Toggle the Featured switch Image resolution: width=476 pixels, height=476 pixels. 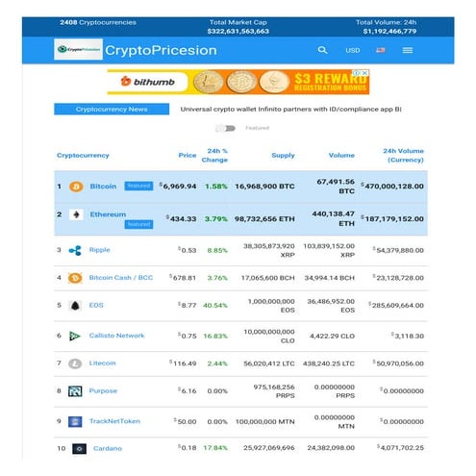[226, 128]
